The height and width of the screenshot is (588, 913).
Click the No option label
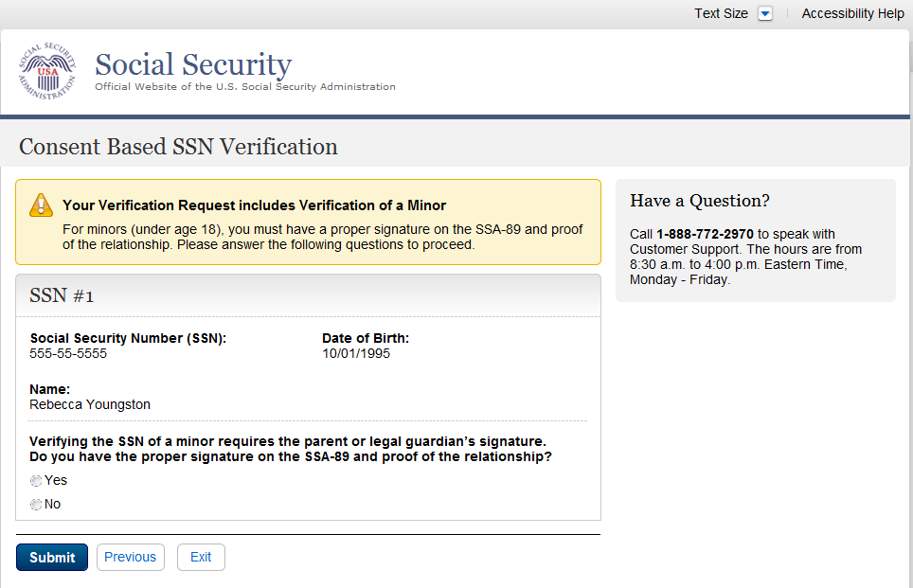[x=52, y=504]
